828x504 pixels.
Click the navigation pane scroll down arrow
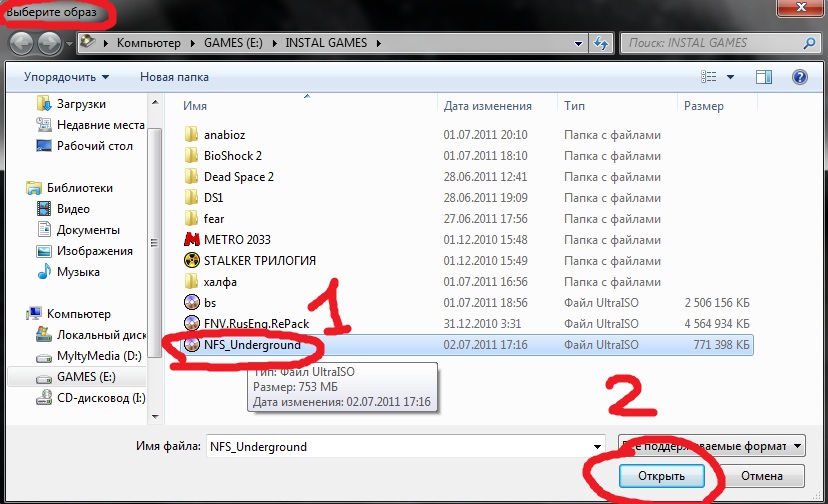[x=155, y=416]
